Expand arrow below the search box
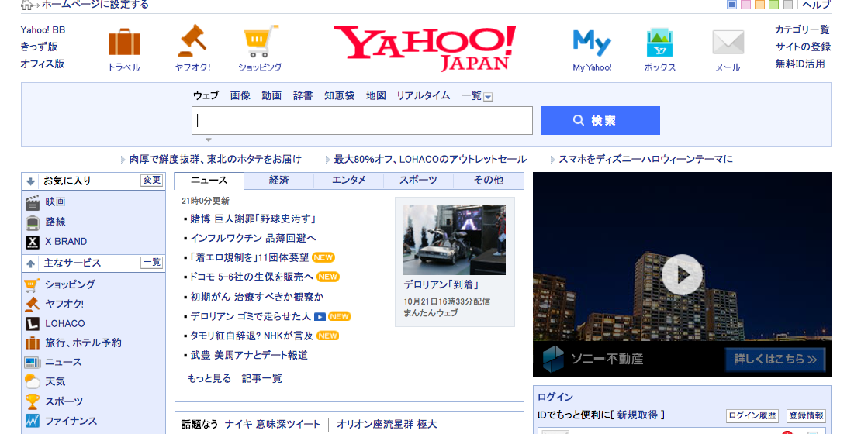The height and width of the screenshot is (434, 868). (x=208, y=139)
